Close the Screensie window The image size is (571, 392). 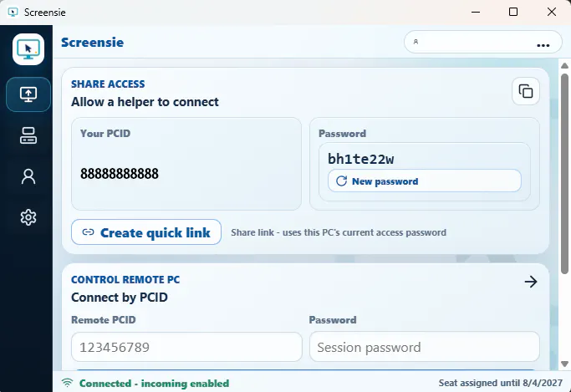tap(551, 12)
